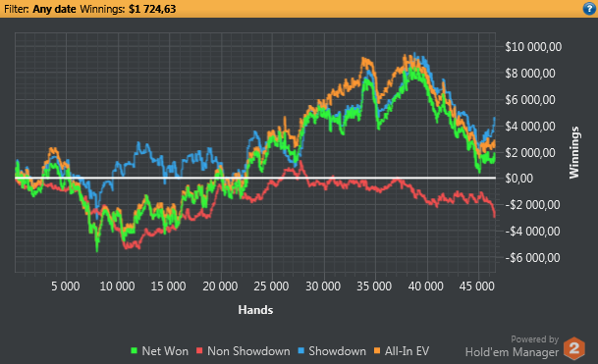This screenshot has height=364, width=598.
Task: Click the $4 000,00 axis label
Action: pos(530,127)
